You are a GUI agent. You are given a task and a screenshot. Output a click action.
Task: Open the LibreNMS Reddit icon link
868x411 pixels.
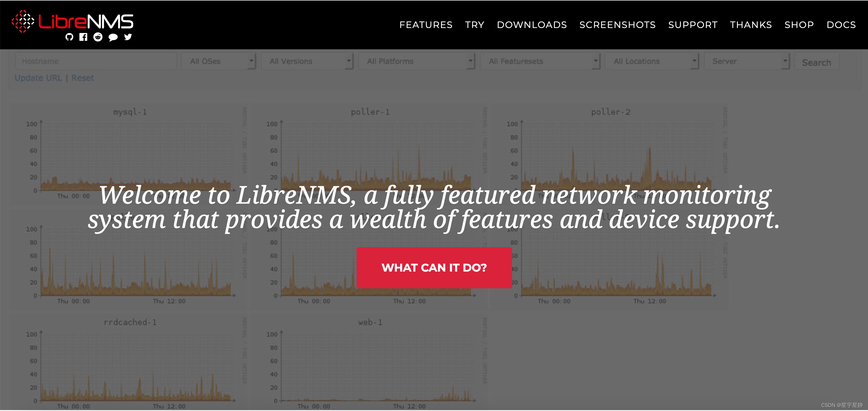(98, 37)
